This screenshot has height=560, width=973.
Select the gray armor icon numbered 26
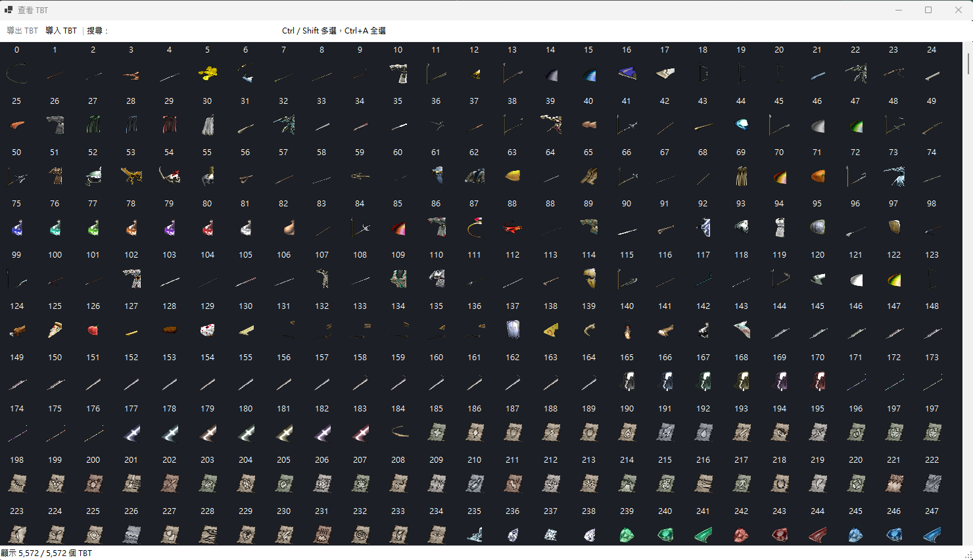point(55,125)
